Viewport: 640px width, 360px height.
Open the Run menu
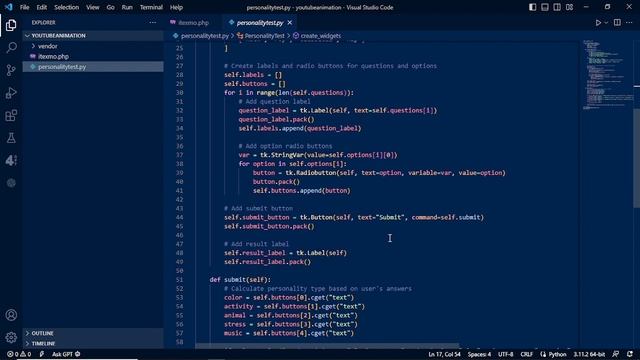tap(127, 7)
